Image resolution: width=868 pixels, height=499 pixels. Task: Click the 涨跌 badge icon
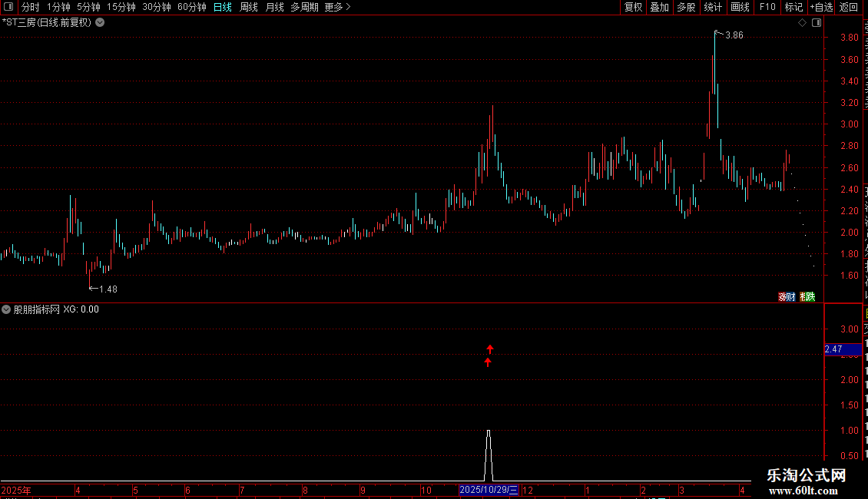(807, 297)
